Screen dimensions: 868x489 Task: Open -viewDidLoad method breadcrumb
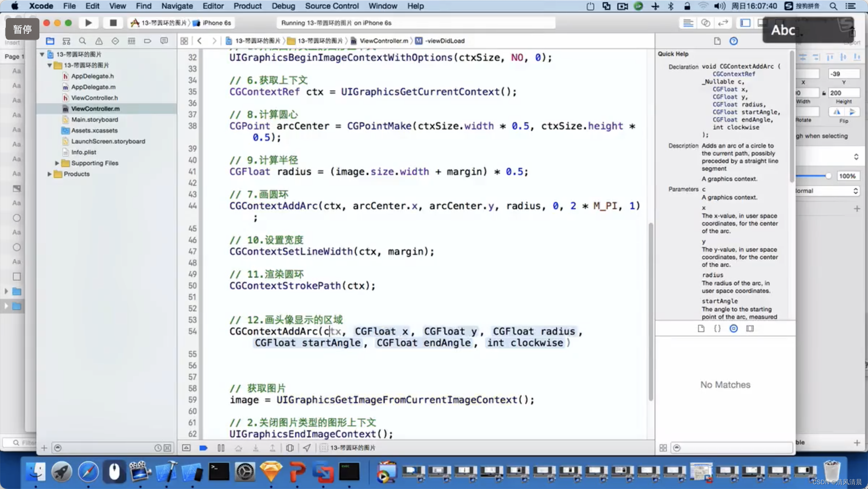coord(440,41)
